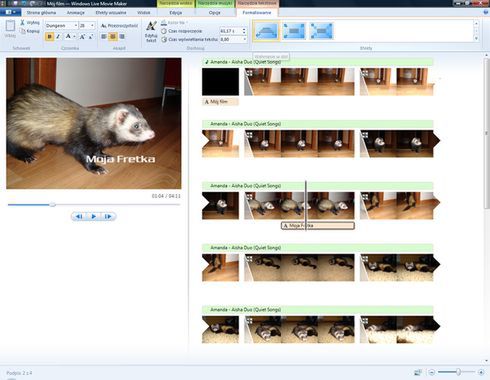Switch to Opcje tab
The image size is (490, 380).
click(x=215, y=13)
